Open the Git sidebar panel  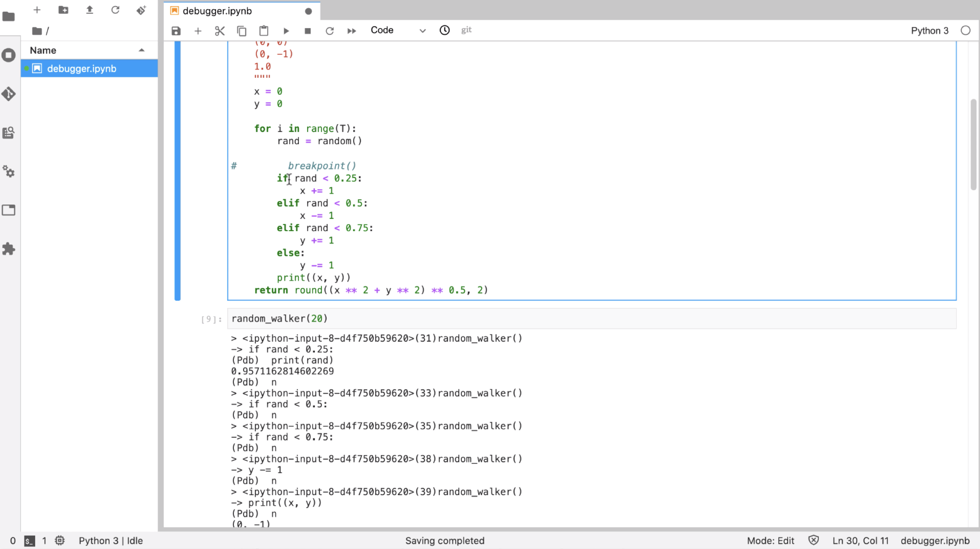(9, 94)
